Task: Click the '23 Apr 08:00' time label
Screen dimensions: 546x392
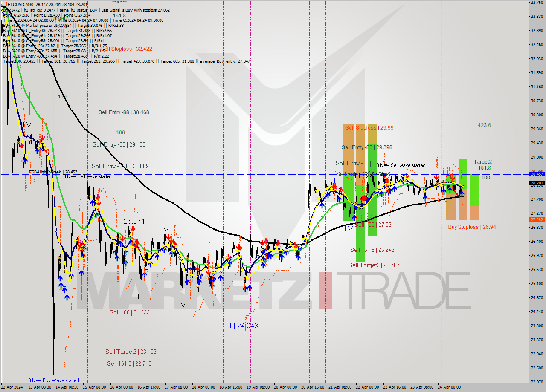Action: click(422, 388)
